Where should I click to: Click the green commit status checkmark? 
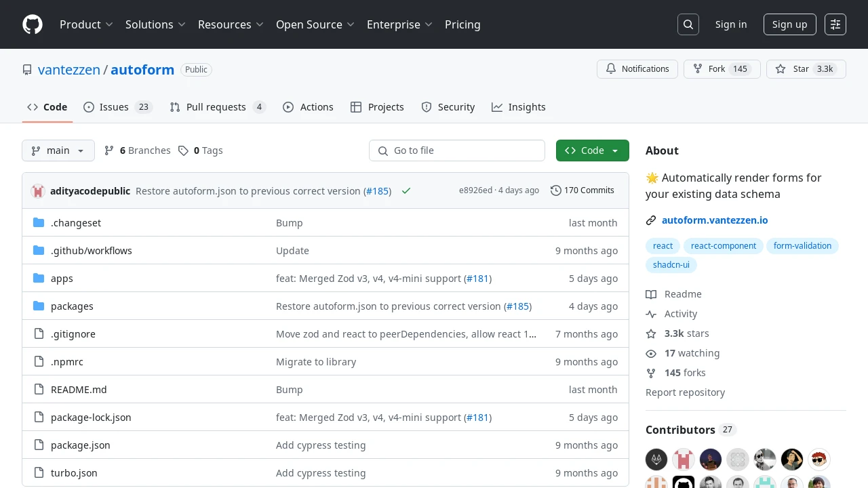click(x=406, y=191)
